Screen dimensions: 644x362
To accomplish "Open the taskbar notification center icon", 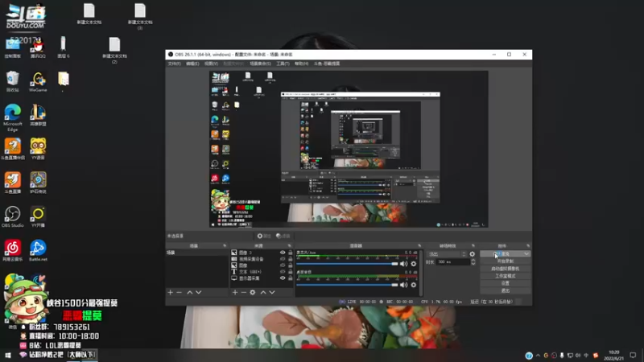I will [633, 356].
